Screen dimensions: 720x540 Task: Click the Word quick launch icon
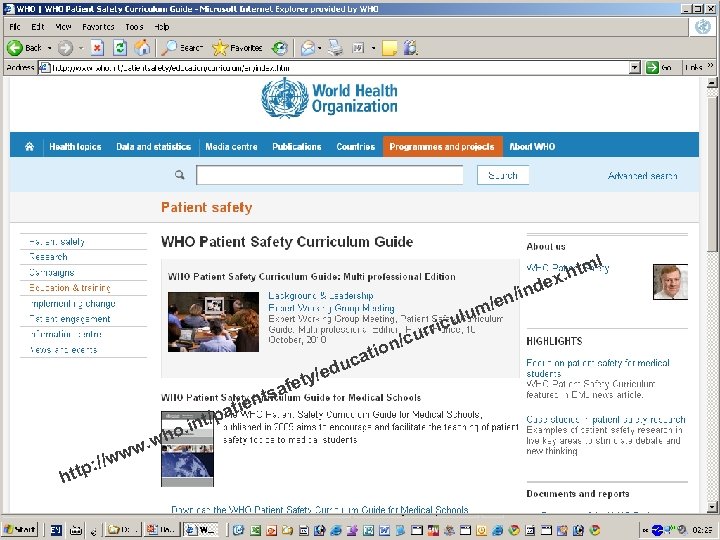coord(384,530)
